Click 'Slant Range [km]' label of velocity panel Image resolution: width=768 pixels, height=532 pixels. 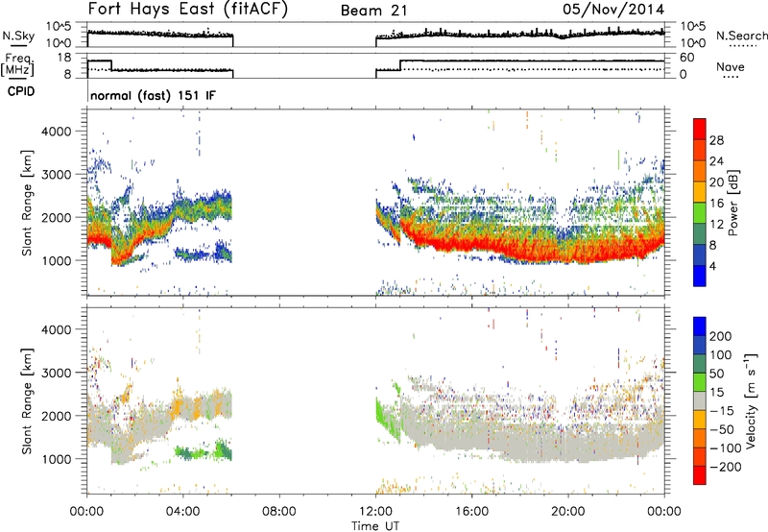click(x=27, y=400)
